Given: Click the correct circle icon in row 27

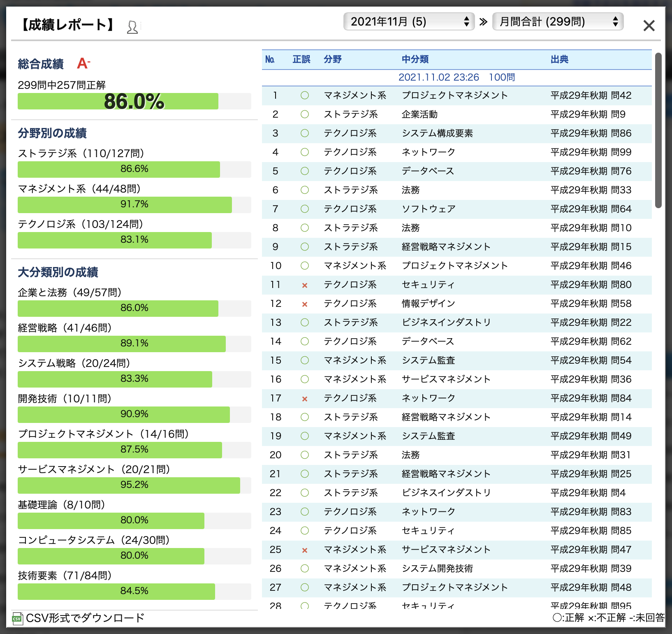Looking at the screenshot, I should (x=305, y=588).
